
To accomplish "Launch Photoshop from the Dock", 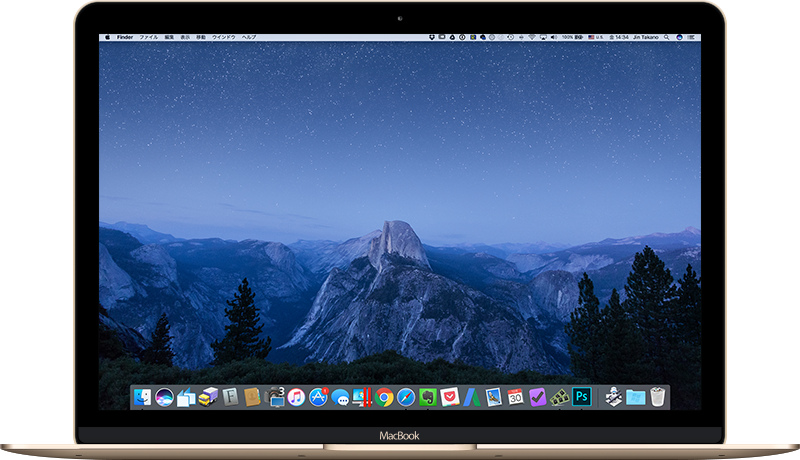I will [x=582, y=397].
